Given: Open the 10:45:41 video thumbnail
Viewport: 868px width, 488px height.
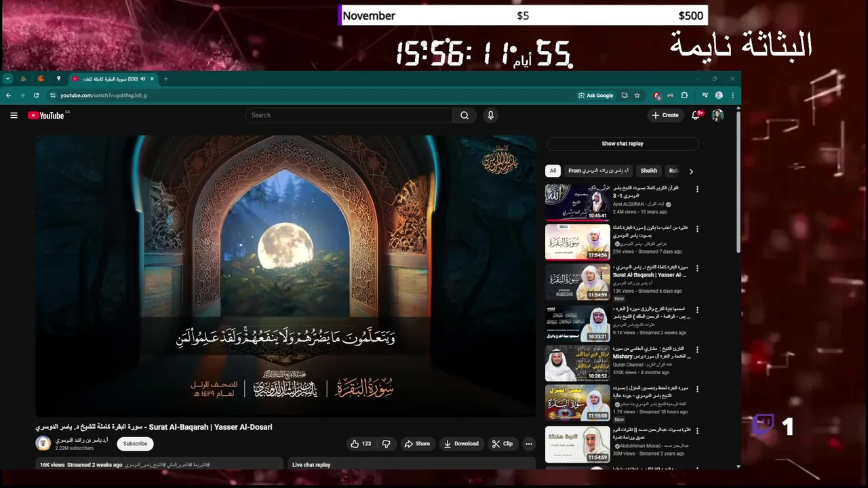Looking at the screenshot, I should pos(578,202).
